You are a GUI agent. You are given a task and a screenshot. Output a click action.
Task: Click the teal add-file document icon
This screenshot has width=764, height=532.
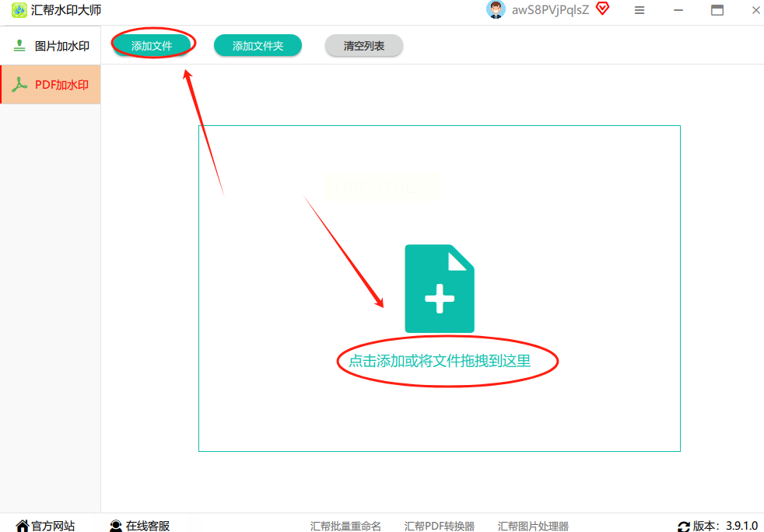(x=440, y=289)
